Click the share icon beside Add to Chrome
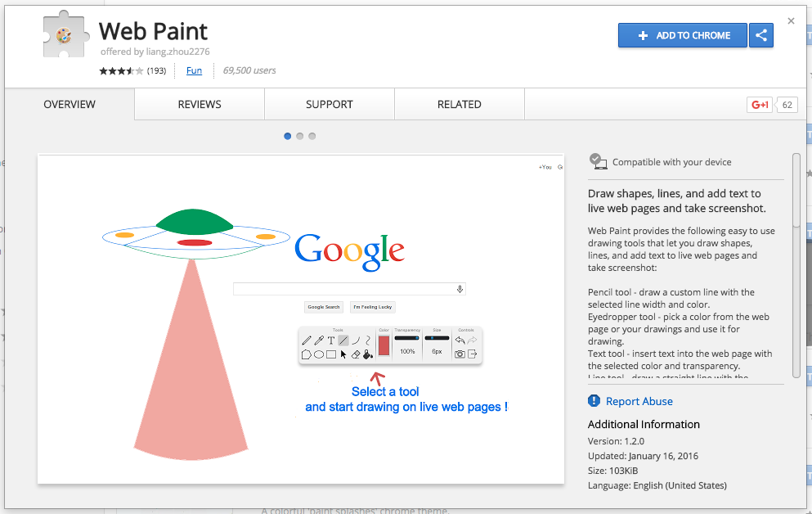The image size is (812, 514). click(761, 35)
